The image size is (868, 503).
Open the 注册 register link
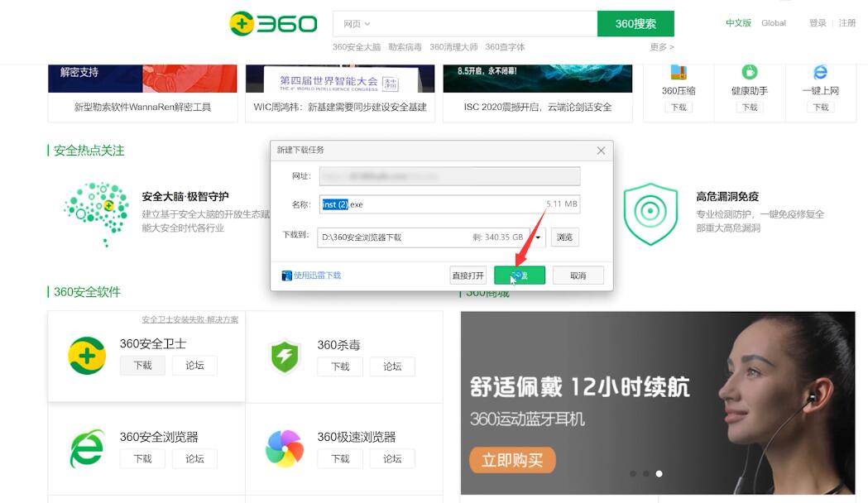[847, 22]
